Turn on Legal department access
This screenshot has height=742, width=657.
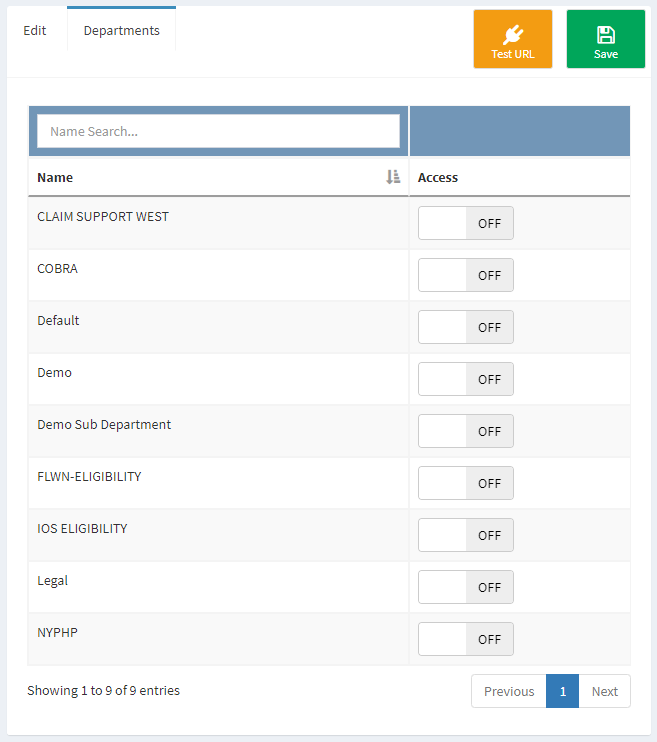point(466,587)
